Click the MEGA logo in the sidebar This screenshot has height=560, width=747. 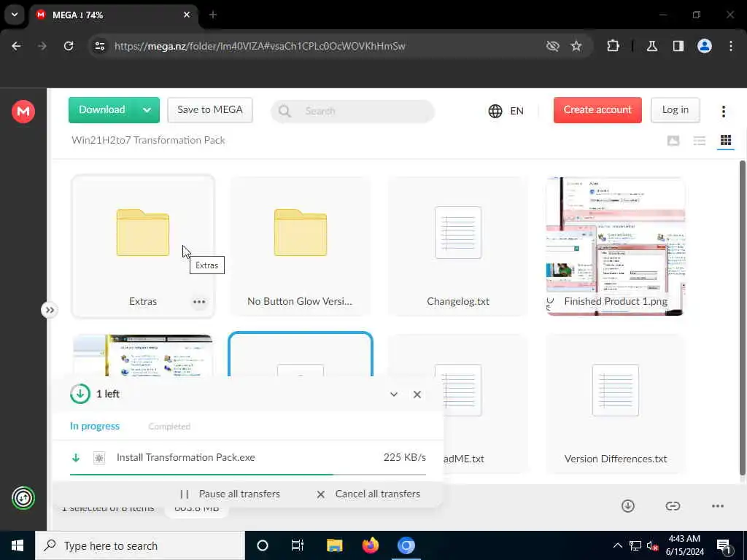(x=23, y=112)
